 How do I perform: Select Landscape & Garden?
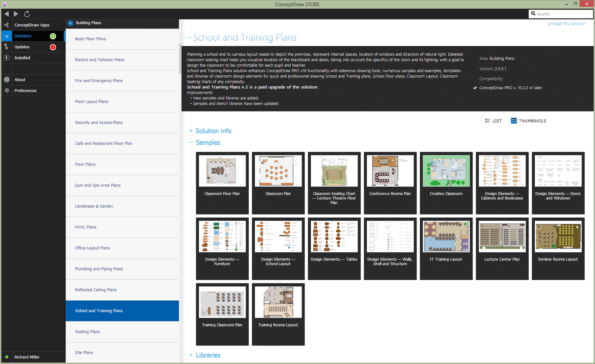point(122,206)
